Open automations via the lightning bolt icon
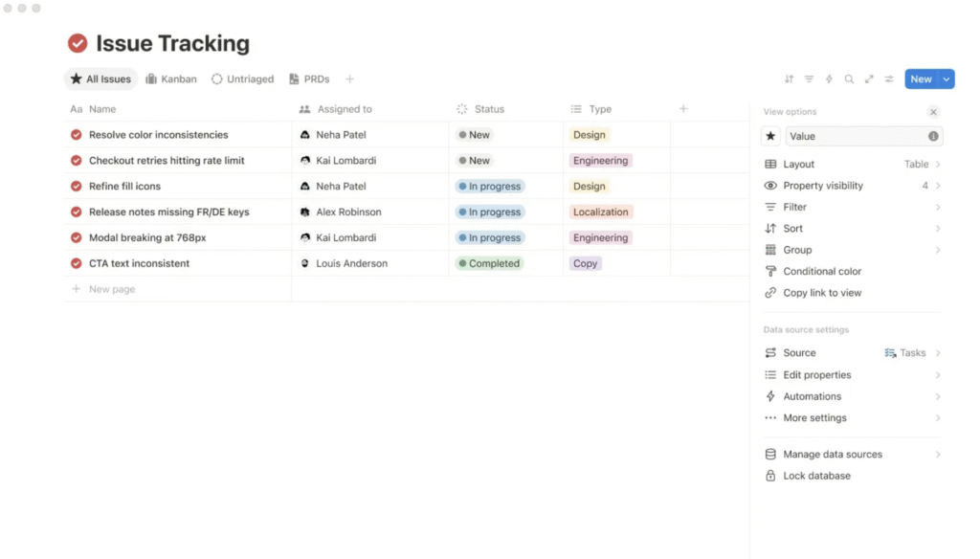The height and width of the screenshot is (559, 980). pyautogui.click(x=829, y=79)
